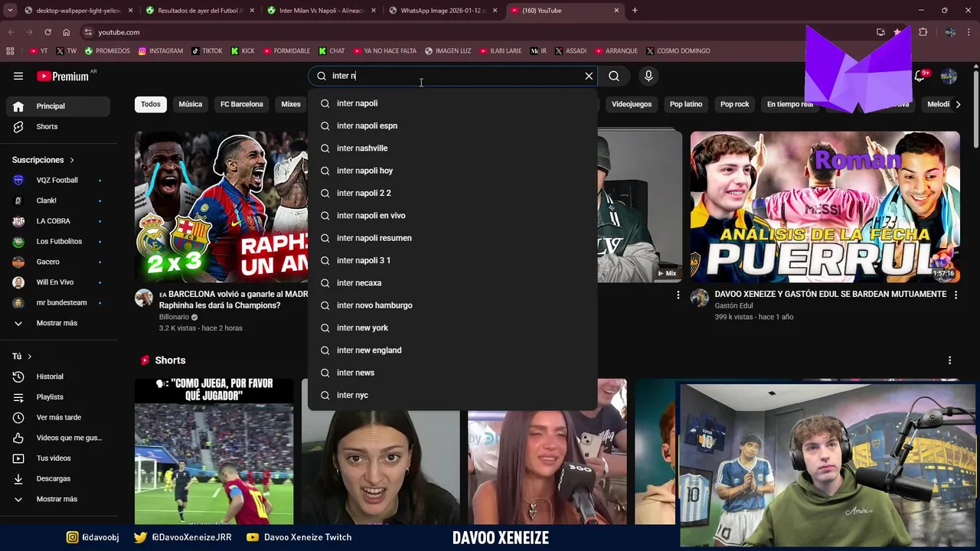Open the account avatar menu
This screenshot has height=551, width=980.
pos(949,76)
